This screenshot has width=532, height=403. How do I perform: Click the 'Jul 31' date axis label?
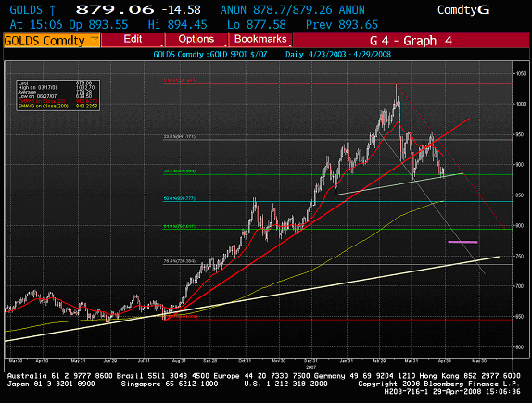(144, 361)
